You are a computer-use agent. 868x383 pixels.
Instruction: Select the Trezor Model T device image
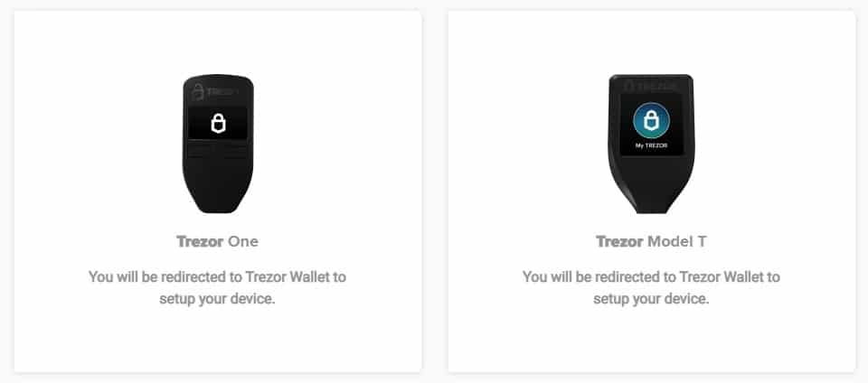click(x=651, y=144)
